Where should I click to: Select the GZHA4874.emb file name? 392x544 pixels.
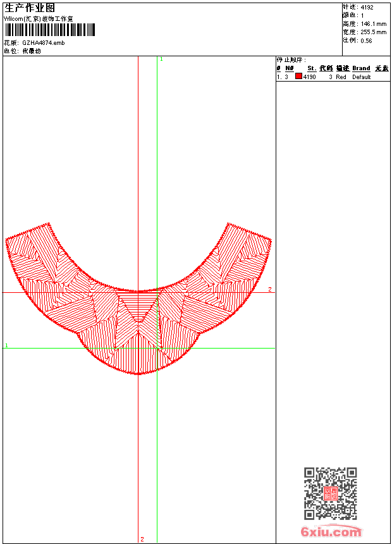(x=43, y=42)
